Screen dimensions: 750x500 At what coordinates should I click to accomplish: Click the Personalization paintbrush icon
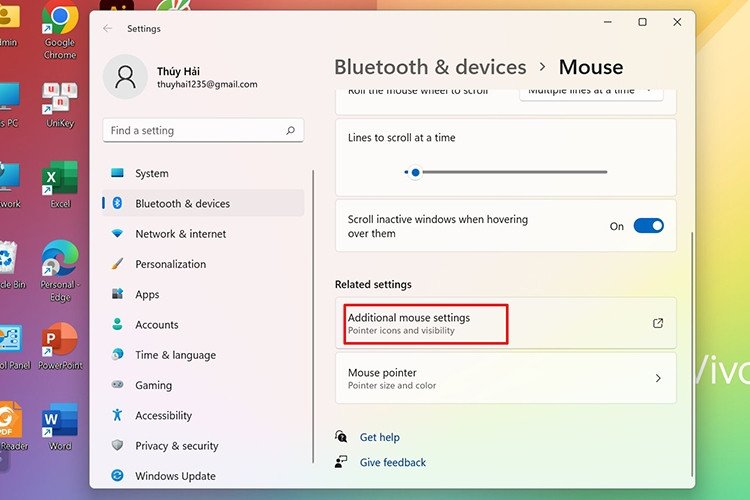117,264
